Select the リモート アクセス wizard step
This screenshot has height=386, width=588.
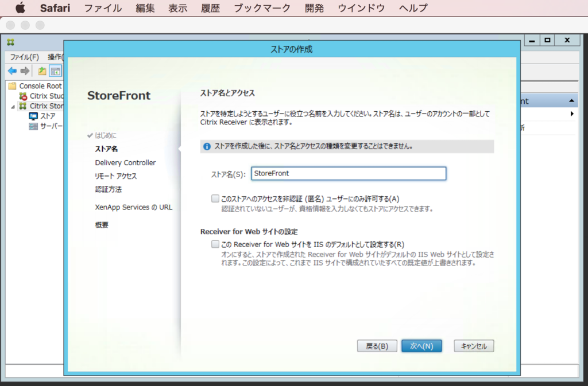coord(116,176)
